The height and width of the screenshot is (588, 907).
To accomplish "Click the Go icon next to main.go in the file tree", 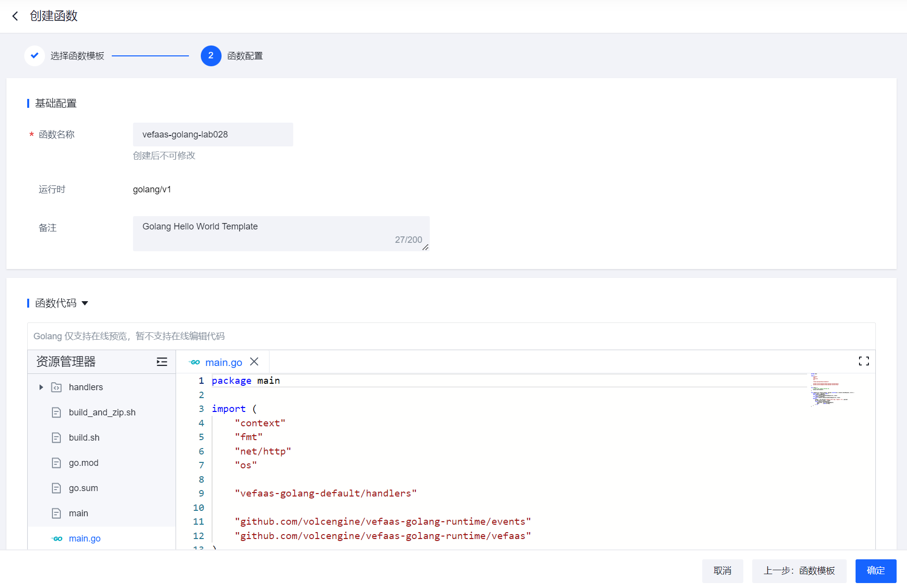I will click(57, 539).
